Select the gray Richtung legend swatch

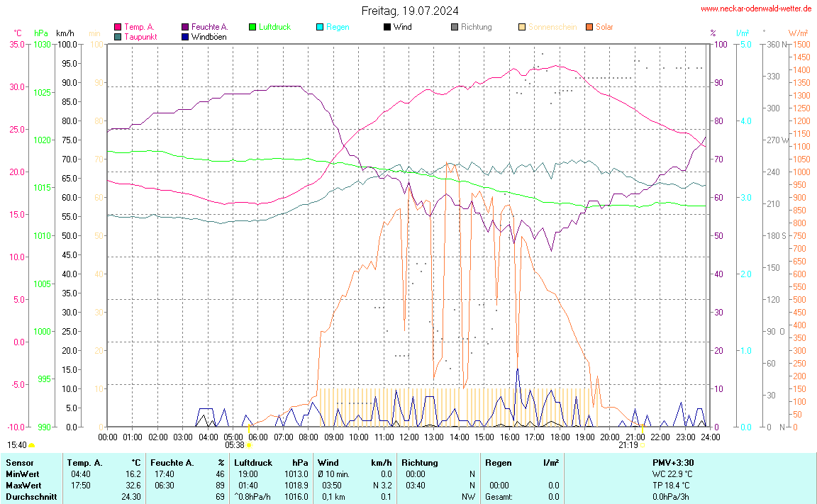[x=455, y=27]
